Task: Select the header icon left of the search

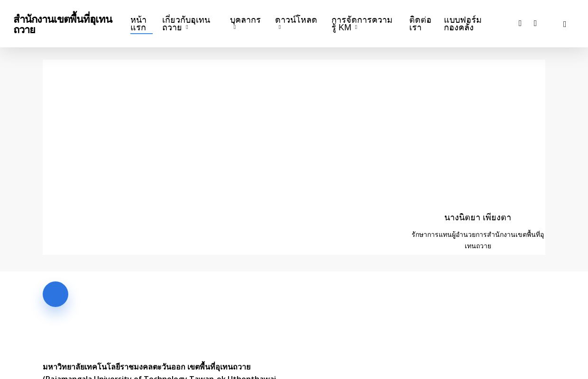Action: (x=520, y=24)
